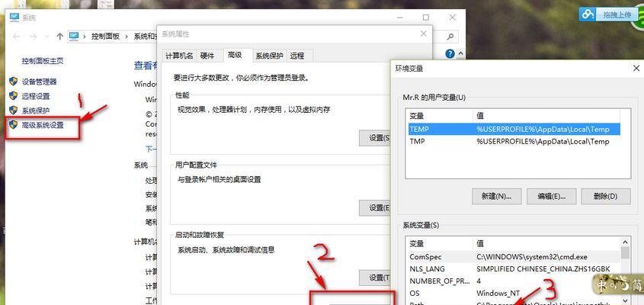Expand breadcrumb chevron after 控制面板
This screenshot has height=305, width=644.
pos(127,36)
